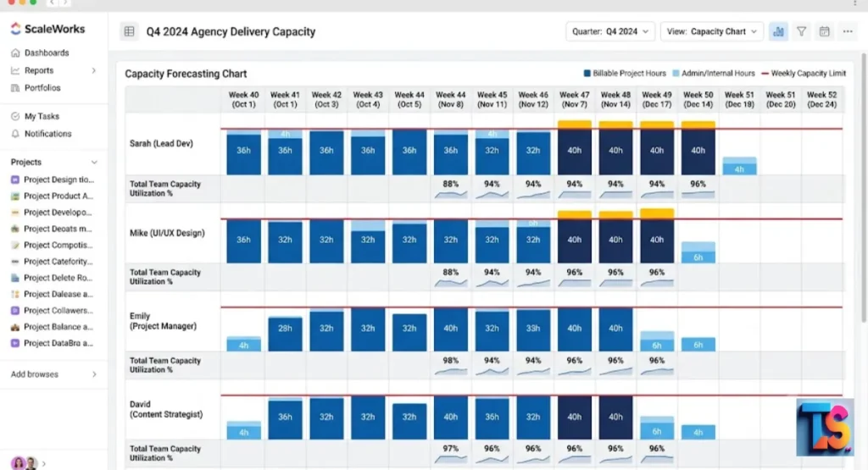Click the My Tasks checkmark icon
Viewport: 868px width, 470px height.
[15, 116]
